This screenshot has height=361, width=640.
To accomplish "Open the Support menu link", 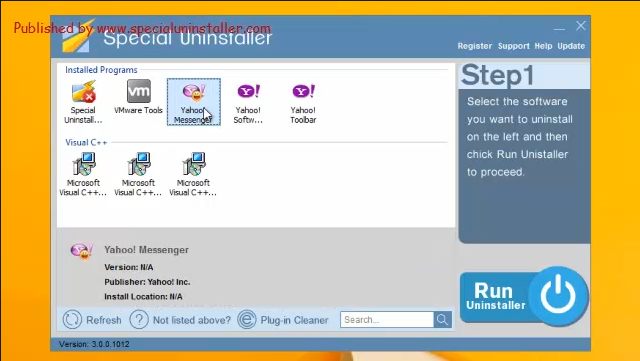I will coord(513,46).
